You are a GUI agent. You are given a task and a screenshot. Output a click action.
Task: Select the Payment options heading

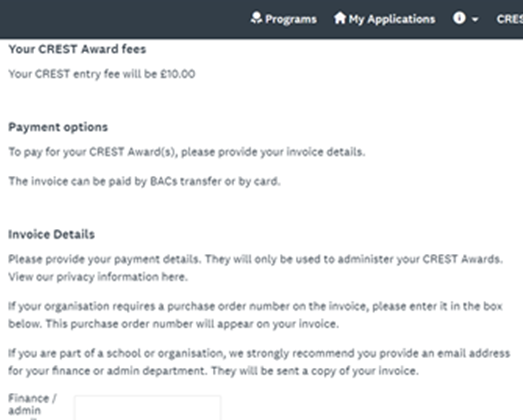pos(58,127)
